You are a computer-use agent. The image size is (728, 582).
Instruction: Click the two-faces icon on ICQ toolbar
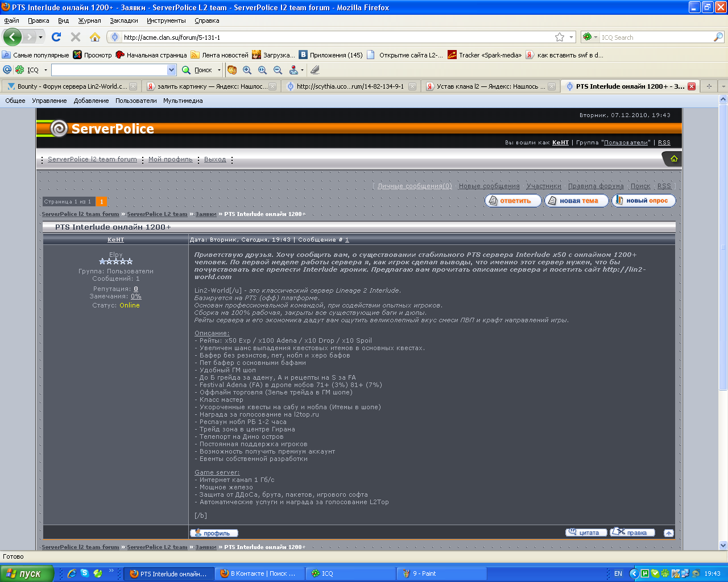point(232,70)
